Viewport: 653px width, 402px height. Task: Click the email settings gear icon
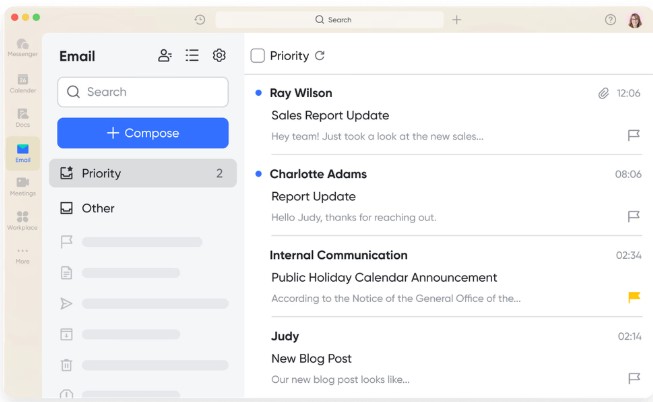[219, 56]
